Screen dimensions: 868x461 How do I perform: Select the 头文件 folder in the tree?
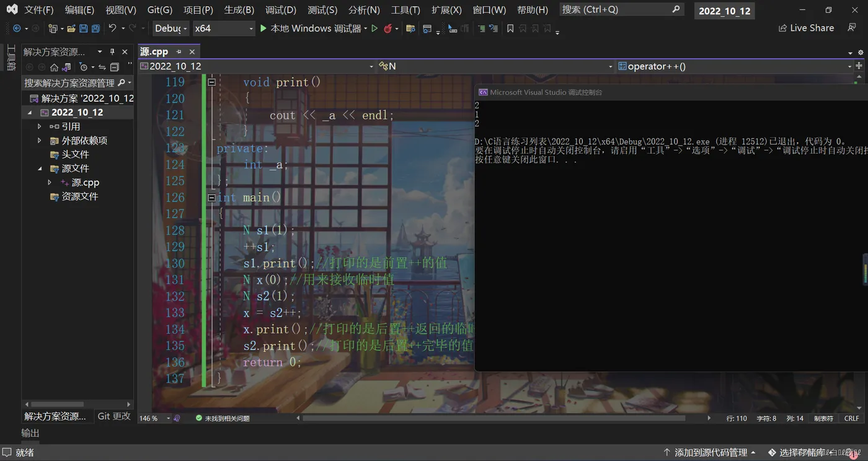(75, 155)
